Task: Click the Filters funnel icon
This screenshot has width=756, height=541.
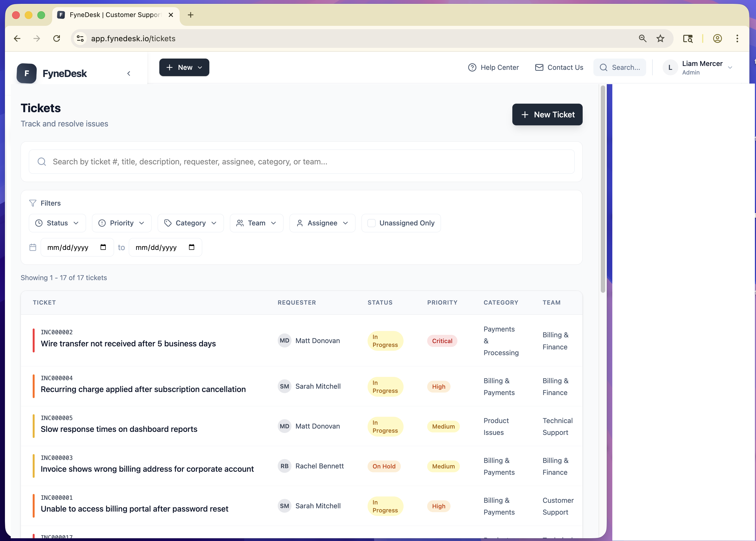Action: [x=32, y=203]
